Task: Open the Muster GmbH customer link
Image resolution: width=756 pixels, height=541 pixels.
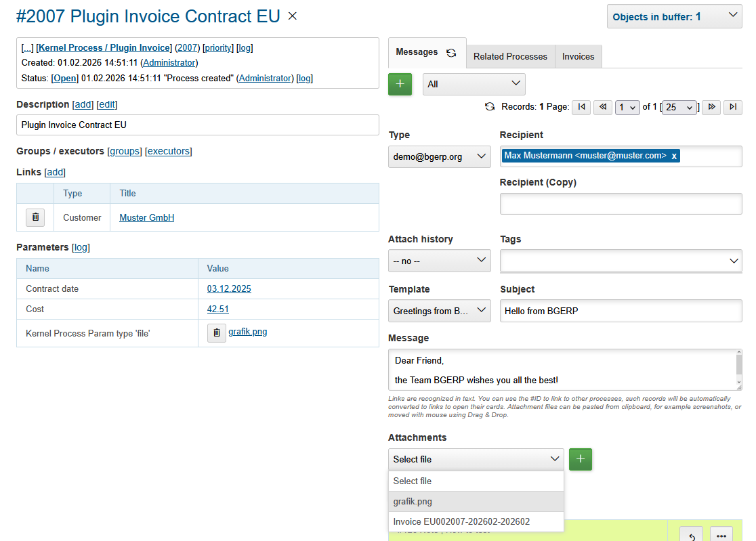Action: 147,217
